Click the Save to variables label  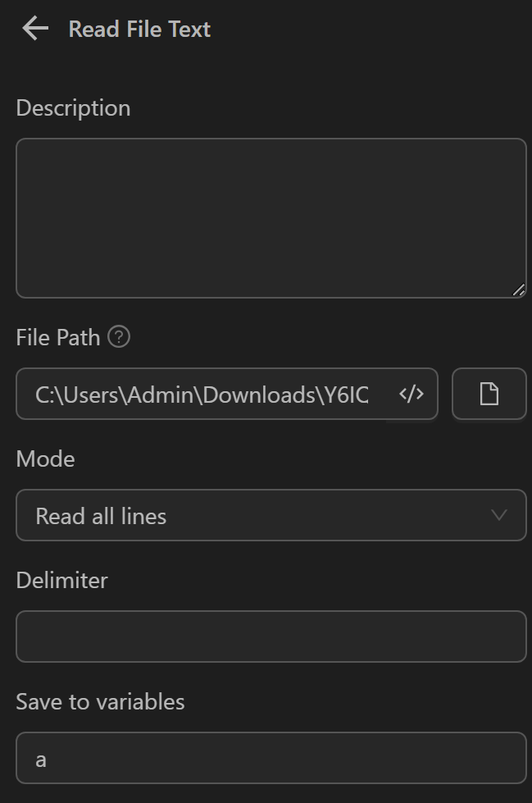pos(100,701)
